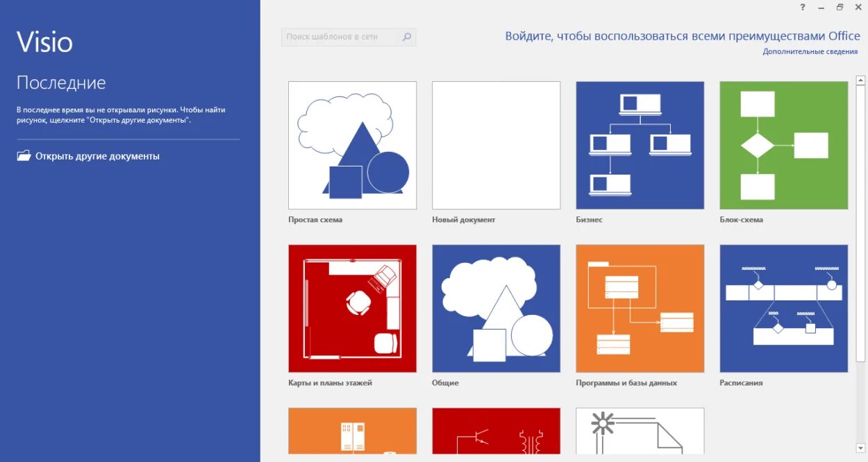Click the Общие caption label
The height and width of the screenshot is (462, 868).
point(446,383)
